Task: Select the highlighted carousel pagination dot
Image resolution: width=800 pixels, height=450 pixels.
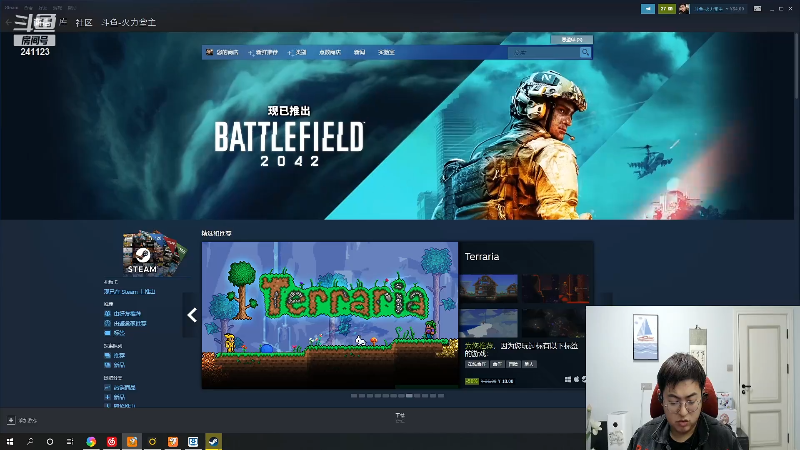Action: coord(409,396)
